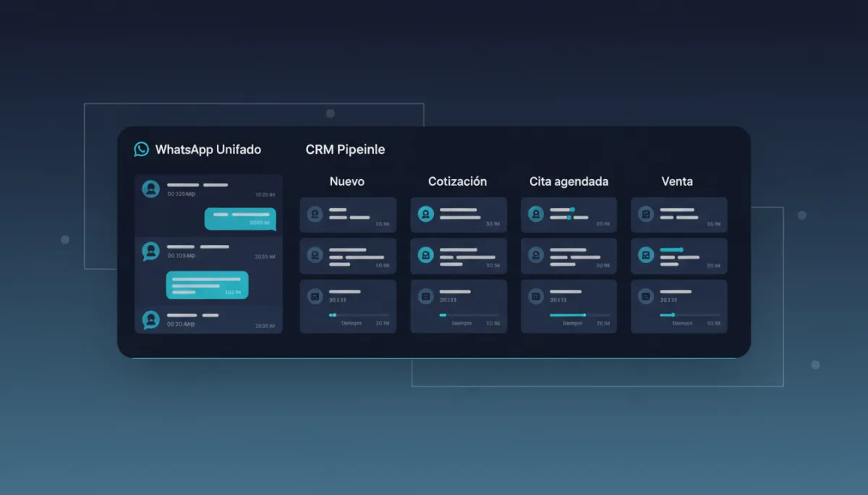This screenshot has height=495, width=868.
Task: Click the WhatsApp logo icon
Action: click(141, 150)
